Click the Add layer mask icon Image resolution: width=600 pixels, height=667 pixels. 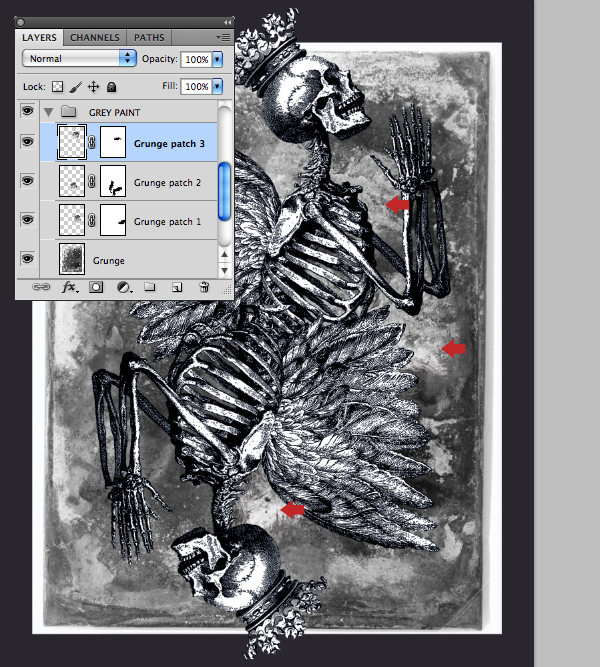[x=96, y=287]
